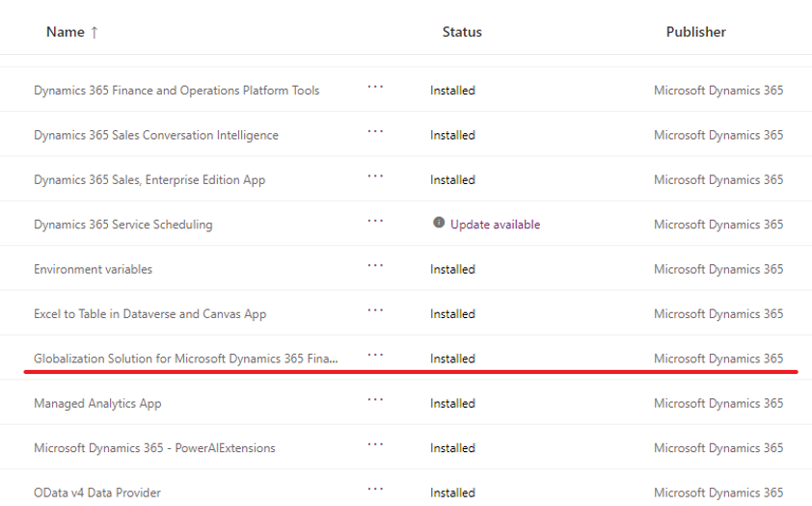Open more options for OData v4 Data Provider
812x506 pixels.
tap(375, 489)
